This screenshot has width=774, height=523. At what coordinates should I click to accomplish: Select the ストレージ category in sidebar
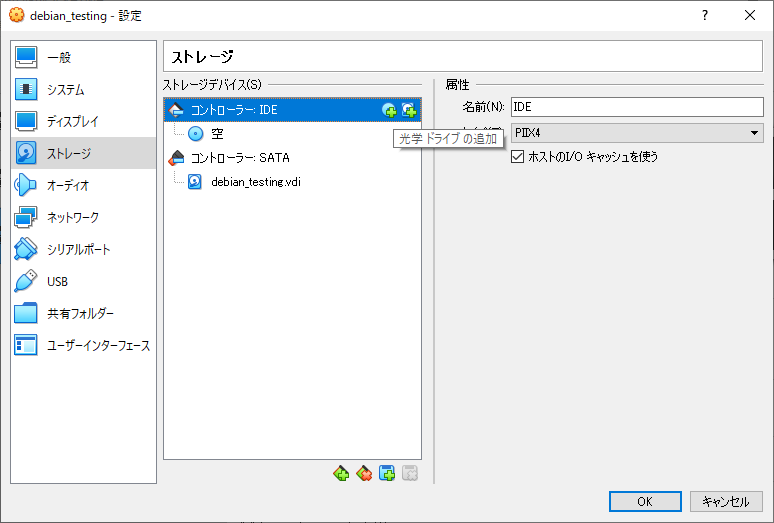point(83,153)
